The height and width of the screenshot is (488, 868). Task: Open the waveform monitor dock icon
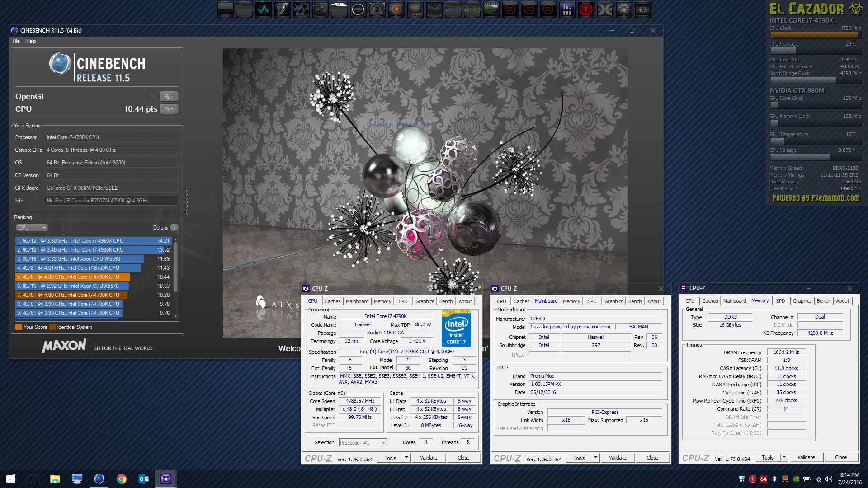(263, 9)
